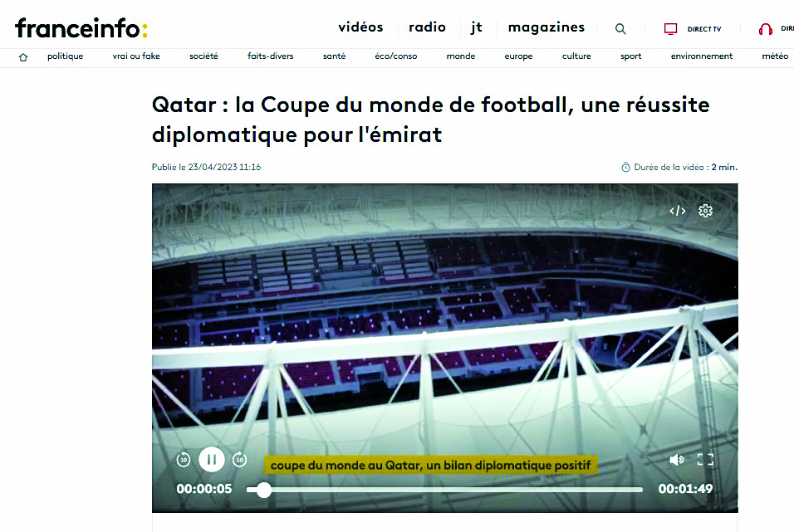Toggle fullscreen mode for the video
794x532 pixels.
pyautogui.click(x=705, y=459)
